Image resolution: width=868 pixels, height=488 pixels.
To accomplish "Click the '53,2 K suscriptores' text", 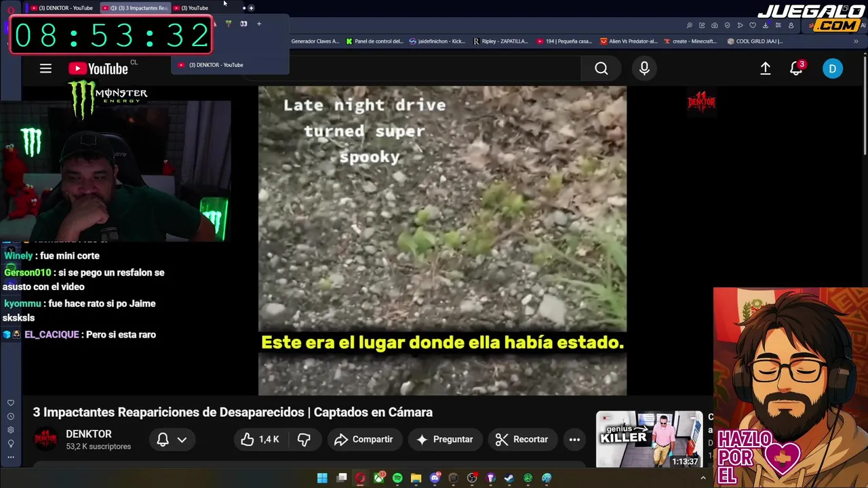I will pyautogui.click(x=98, y=447).
